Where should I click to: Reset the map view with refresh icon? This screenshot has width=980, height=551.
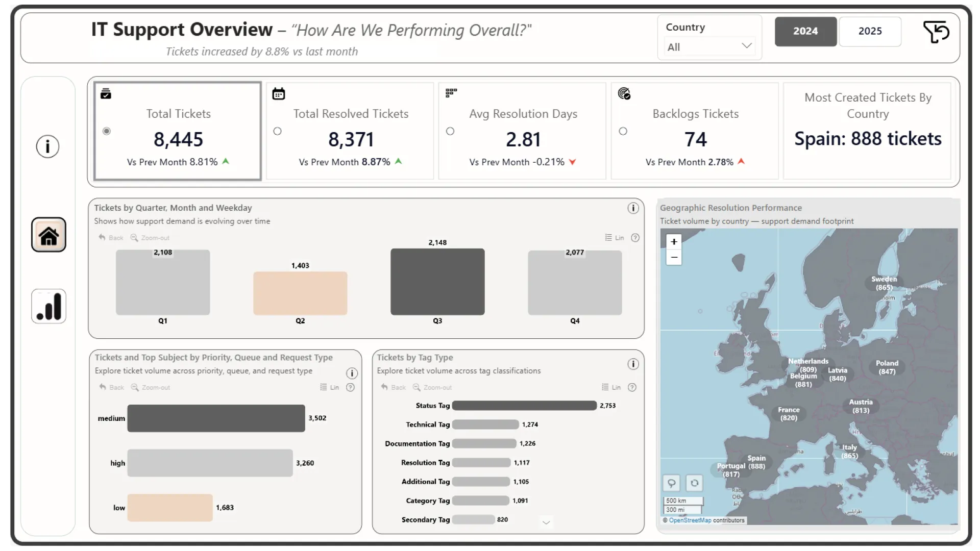694,483
